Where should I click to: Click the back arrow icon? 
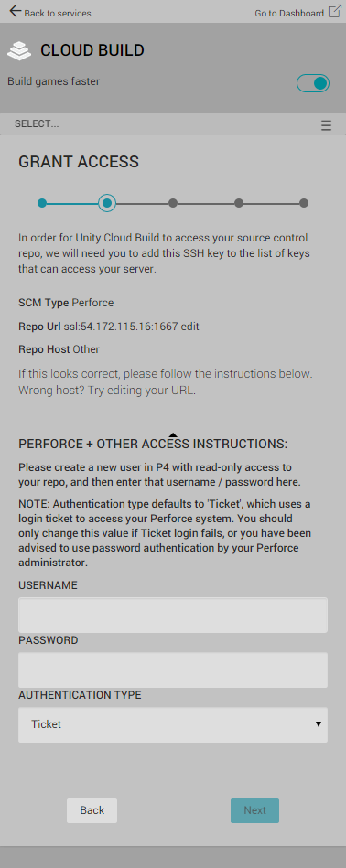[15, 11]
